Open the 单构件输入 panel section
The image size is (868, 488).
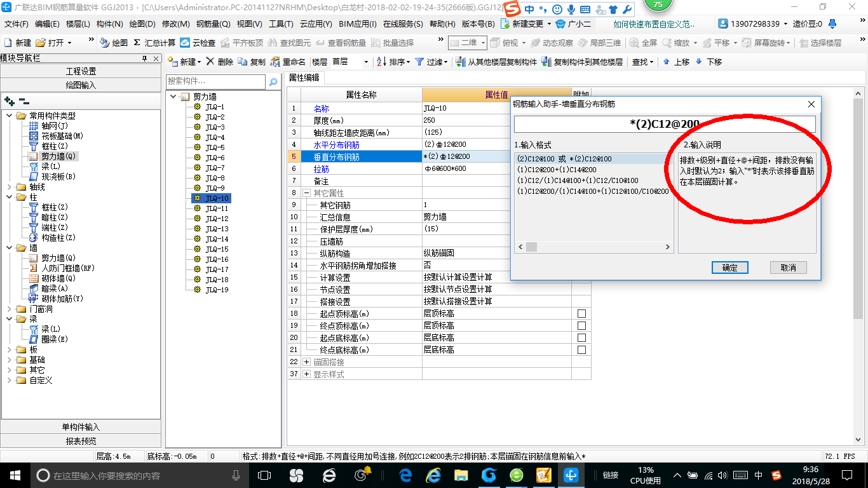pyautogui.click(x=81, y=427)
